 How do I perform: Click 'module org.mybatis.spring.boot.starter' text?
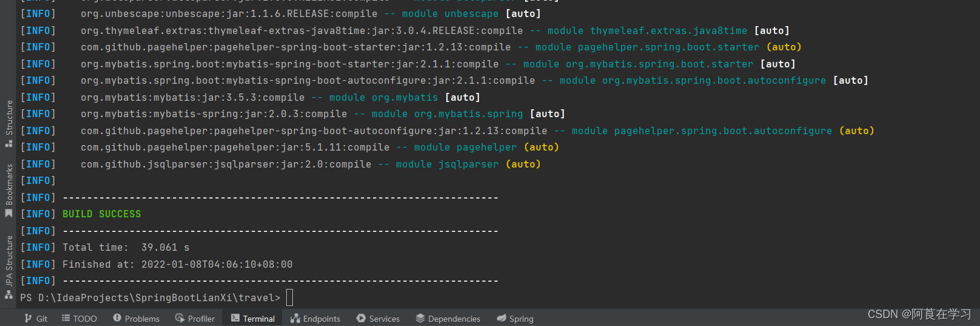click(x=639, y=64)
